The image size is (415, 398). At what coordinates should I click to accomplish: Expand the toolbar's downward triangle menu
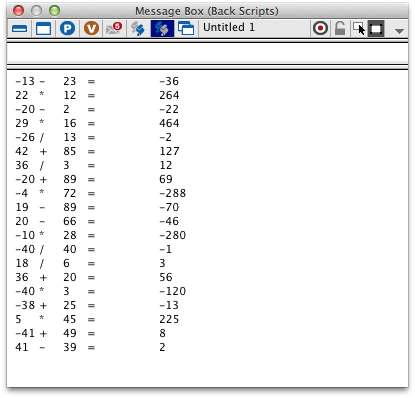[399, 31]
